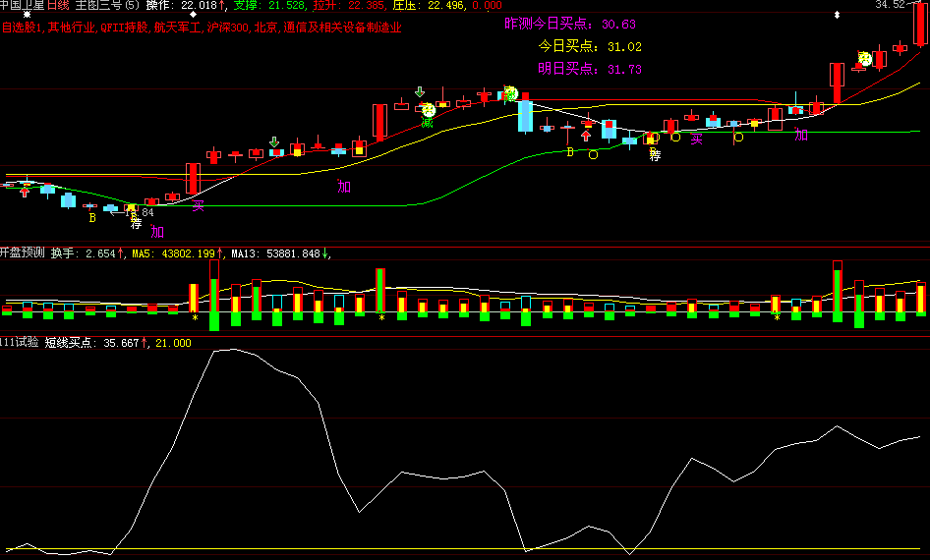Click the leftmost 荐 recommendation marker
The width and height of the screenshot is (930, 560).
pyautogui.click(x=136, y=223)
